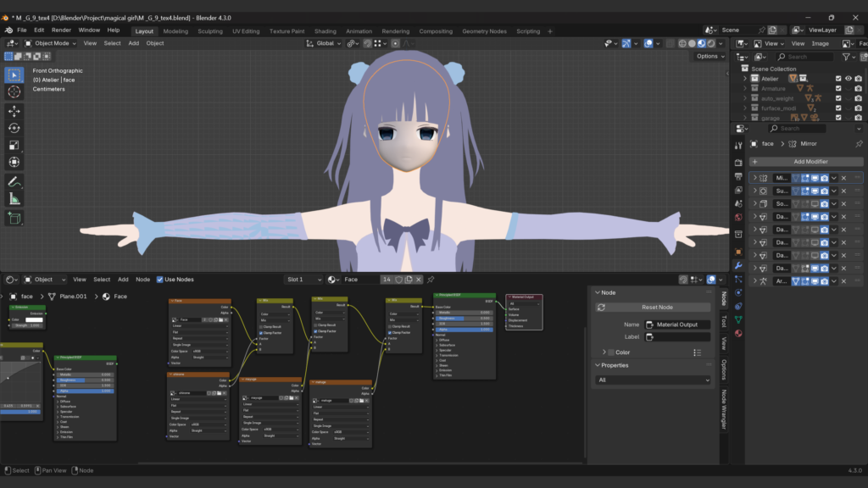This screenshot has width=868, height=488.
Task: Pin the face properties panel
Action: (859, 144)
